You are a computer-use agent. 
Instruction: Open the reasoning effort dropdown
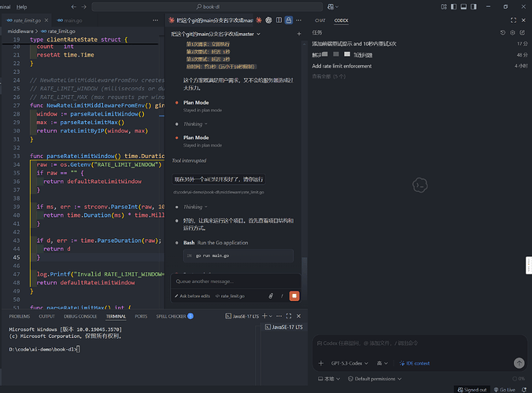(x=382, y=363)
